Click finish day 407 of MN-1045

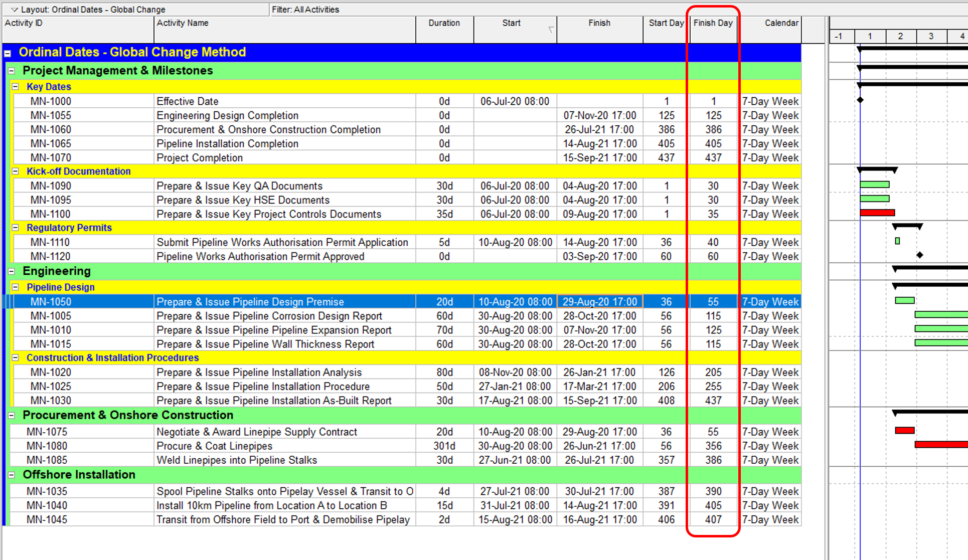coord(713,519)
